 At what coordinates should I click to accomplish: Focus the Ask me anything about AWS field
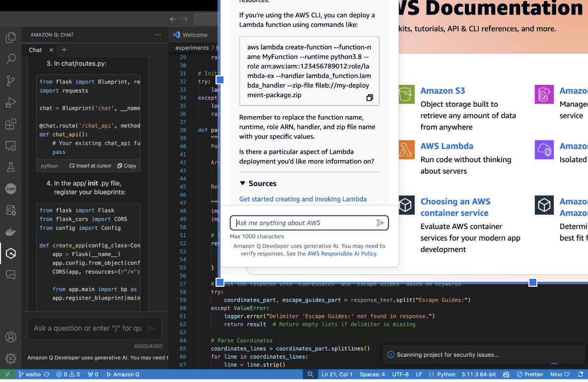pos(304,223)
